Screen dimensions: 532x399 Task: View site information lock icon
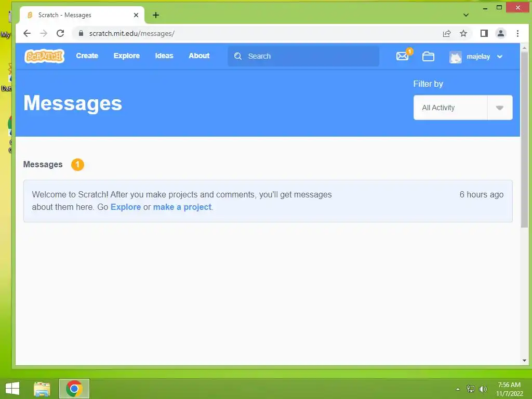click(81, 33)
